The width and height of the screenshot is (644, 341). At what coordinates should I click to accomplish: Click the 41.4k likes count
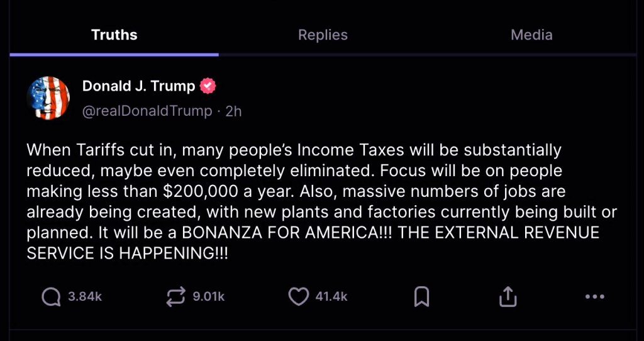tap(331, 297)
